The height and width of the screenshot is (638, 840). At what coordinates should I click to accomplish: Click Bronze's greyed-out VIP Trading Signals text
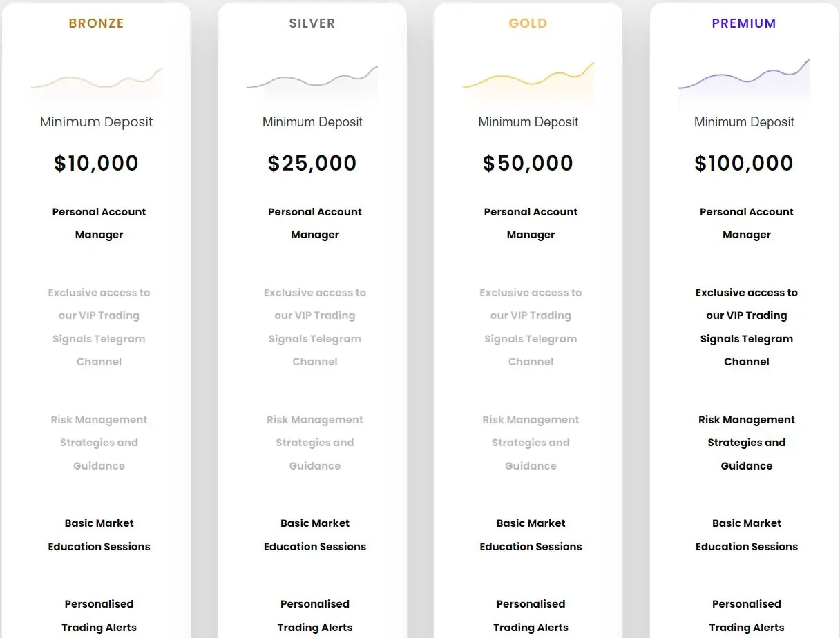pos(99,327)
